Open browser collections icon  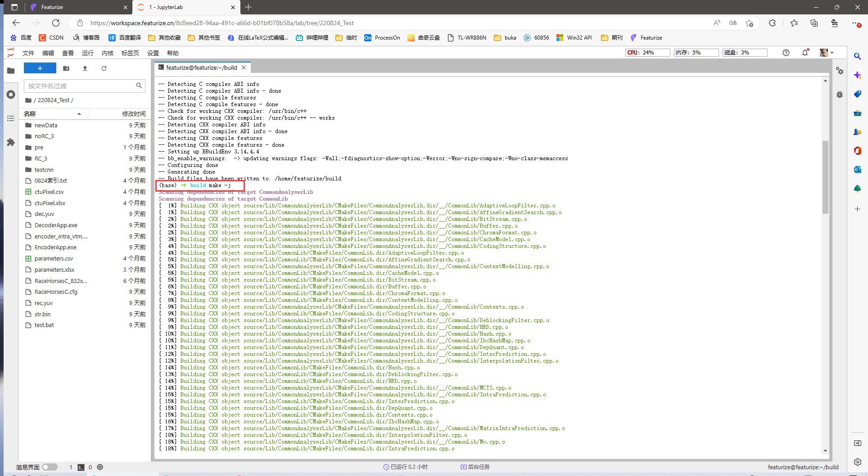pos(814,23)
